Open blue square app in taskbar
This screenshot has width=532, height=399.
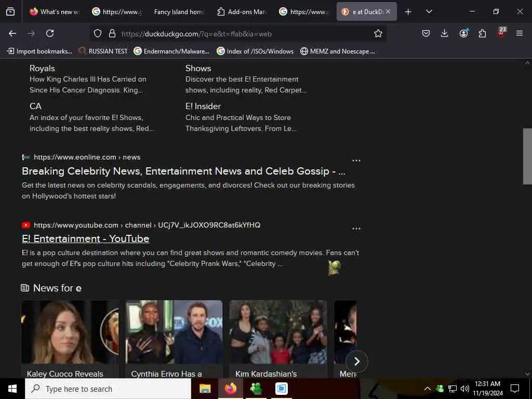(281, 389)
